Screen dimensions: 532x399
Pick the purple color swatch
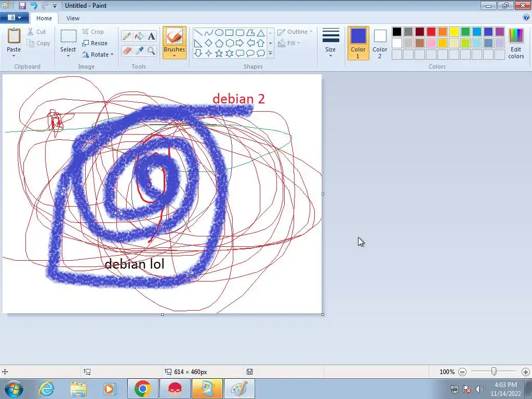pyautogui.click(x=499, y=32)
